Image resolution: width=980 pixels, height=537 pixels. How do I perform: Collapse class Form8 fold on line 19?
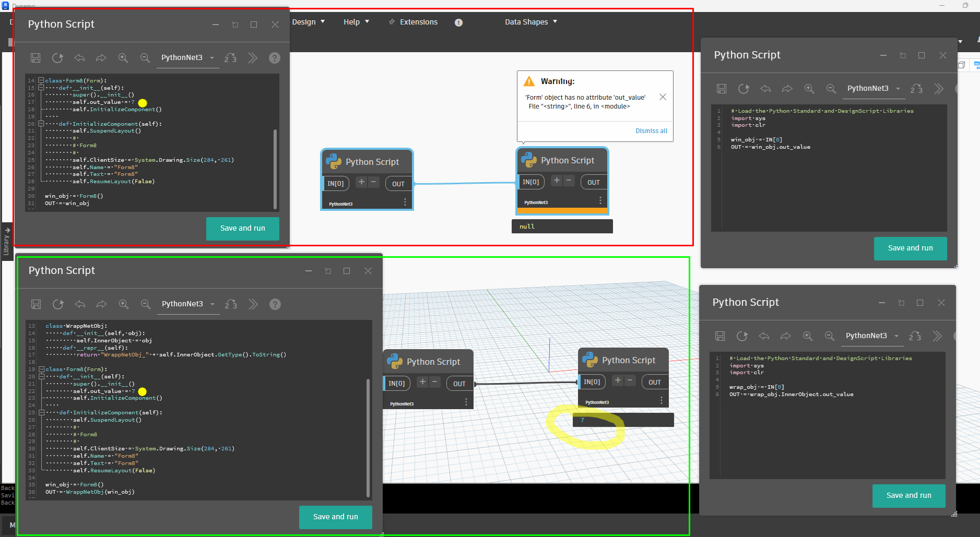41,369
